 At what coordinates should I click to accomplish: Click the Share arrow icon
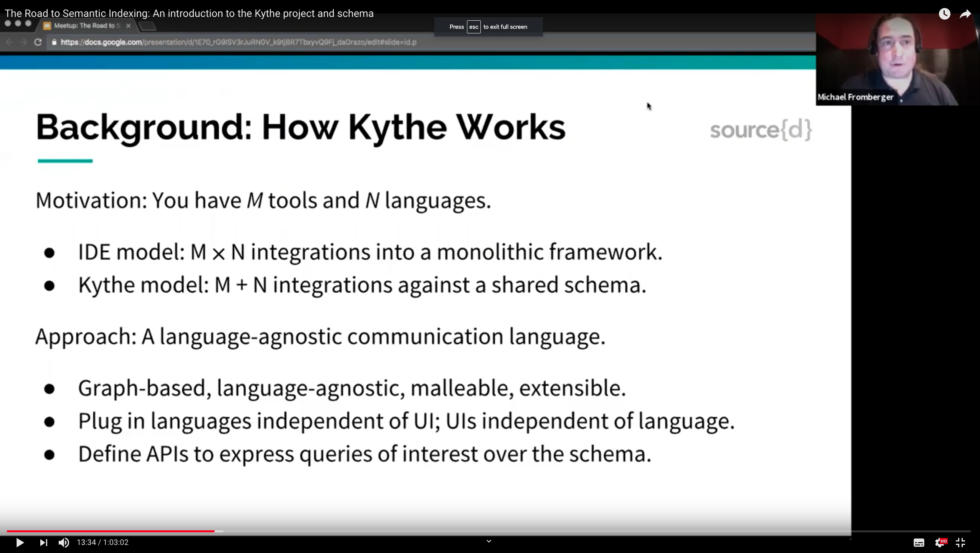point(965,13)
